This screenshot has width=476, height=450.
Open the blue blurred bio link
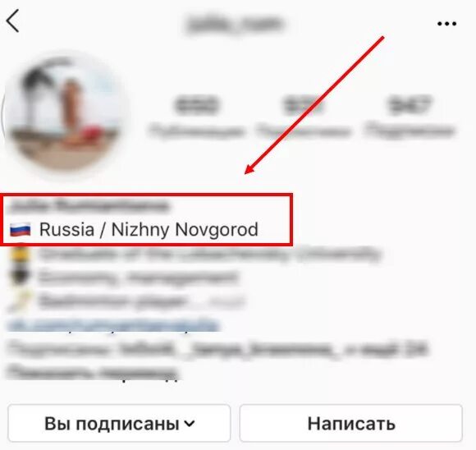[x=113, y=324]
